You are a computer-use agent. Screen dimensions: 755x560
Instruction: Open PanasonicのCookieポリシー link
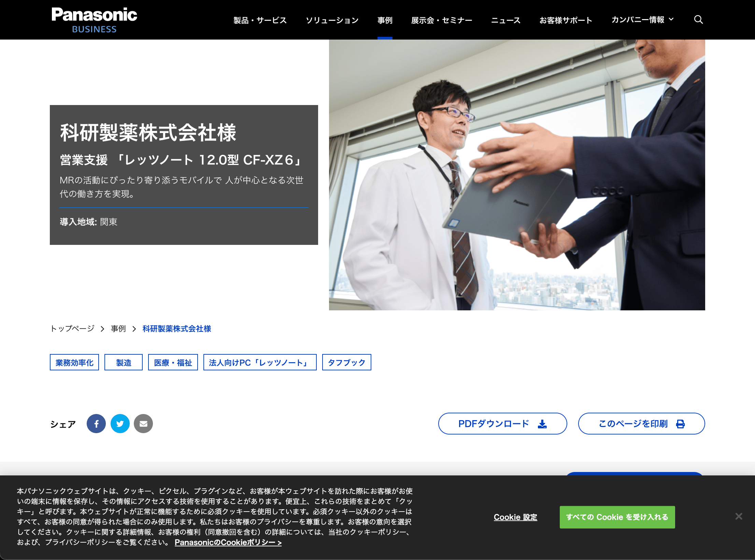tap(228, 542)
